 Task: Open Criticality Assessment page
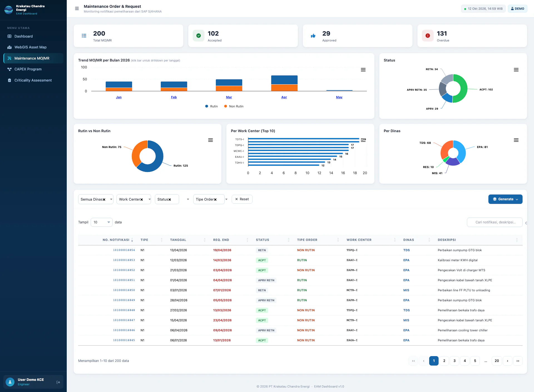(33, 80)
